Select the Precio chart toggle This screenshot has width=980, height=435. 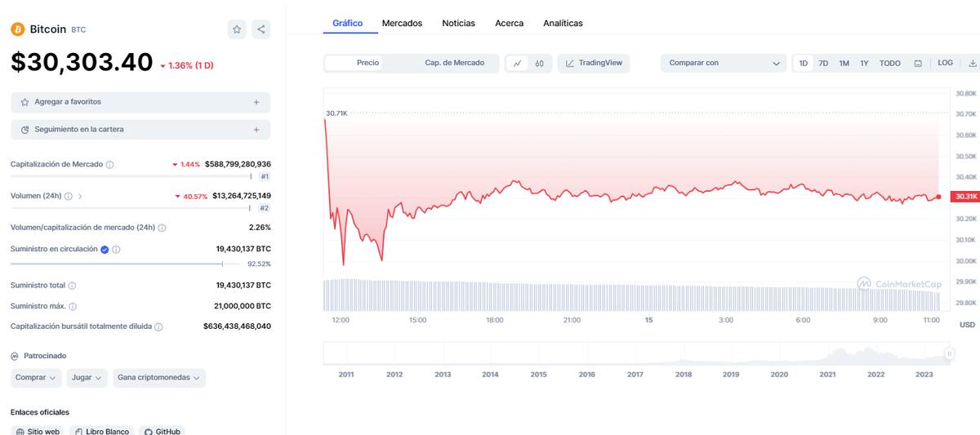[367, 63]
